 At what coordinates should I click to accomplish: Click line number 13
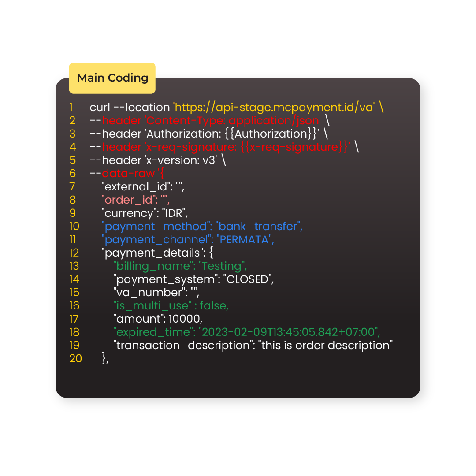pyautogui.click(x=74, y=266)
